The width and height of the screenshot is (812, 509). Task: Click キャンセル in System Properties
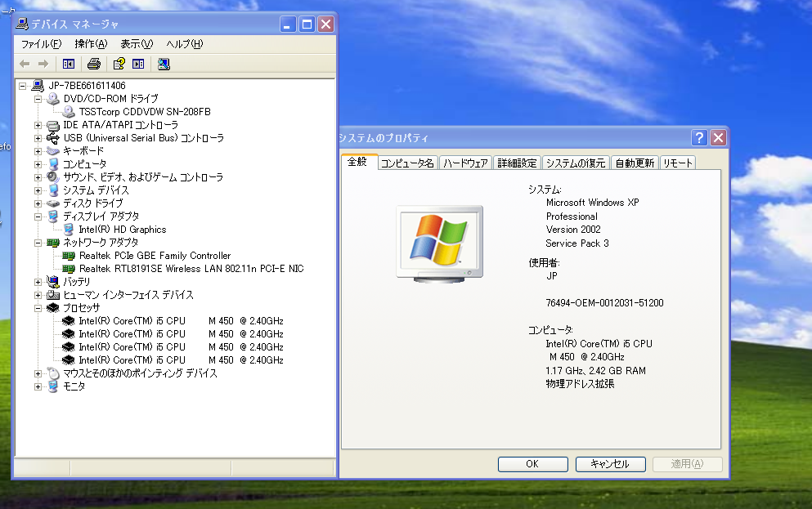click(x=611, y=464)
